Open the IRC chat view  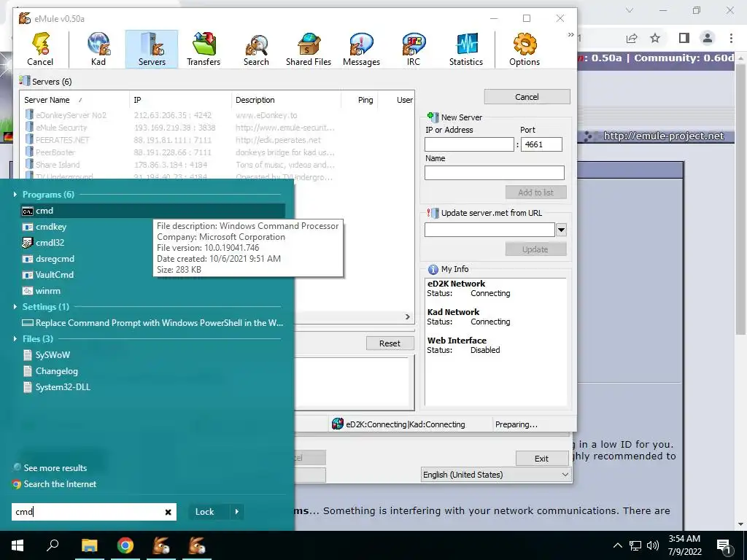click(414, 49)
